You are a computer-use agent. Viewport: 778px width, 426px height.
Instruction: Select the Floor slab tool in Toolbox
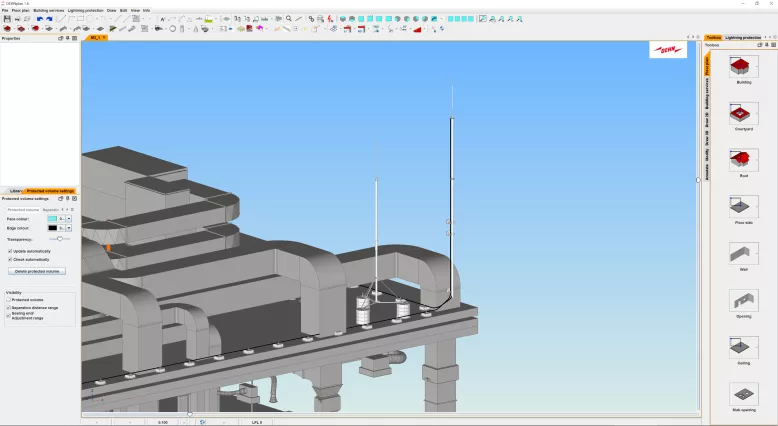point(743,207)
